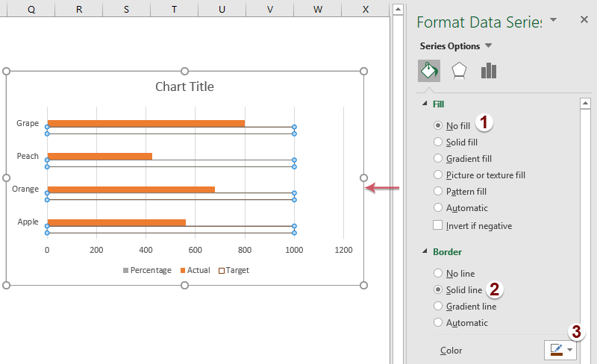Click the worksheet scrollbar up arrow
Viewport: 597px width, 364px height.
click(x=398, y=9)
